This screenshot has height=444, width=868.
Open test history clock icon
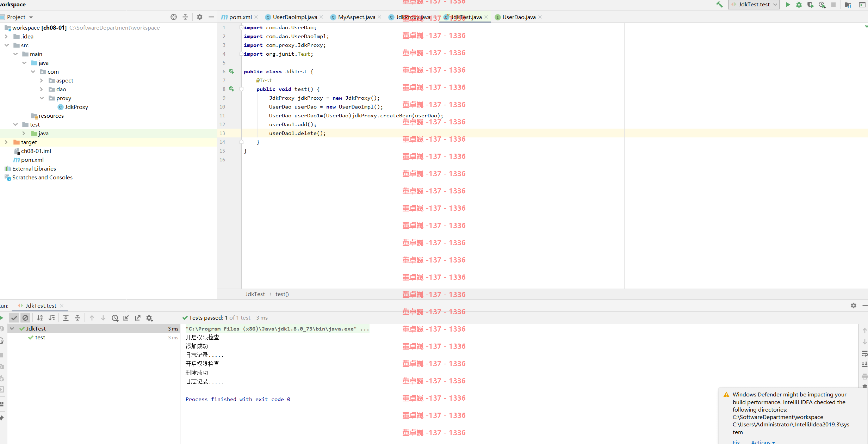[115, 318]
